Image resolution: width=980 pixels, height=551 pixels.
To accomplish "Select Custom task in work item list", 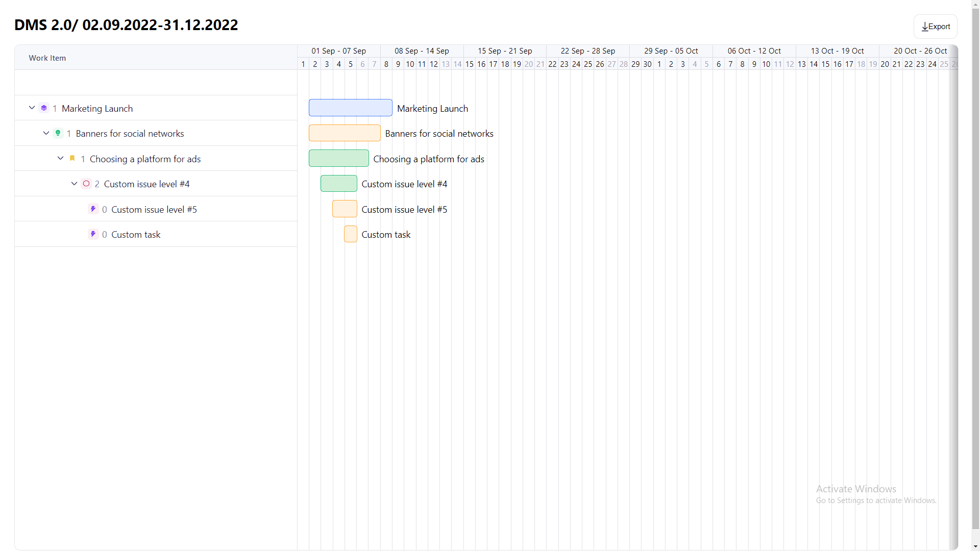I will [136, 235].
